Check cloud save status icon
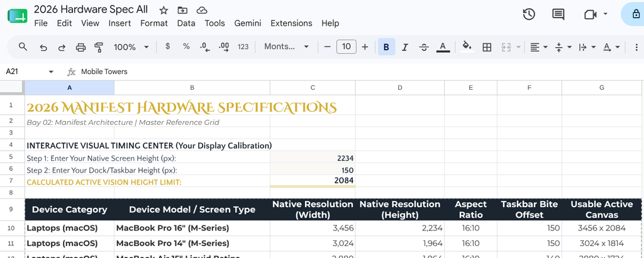Screen dimensions: 644x258 point(202,10)
